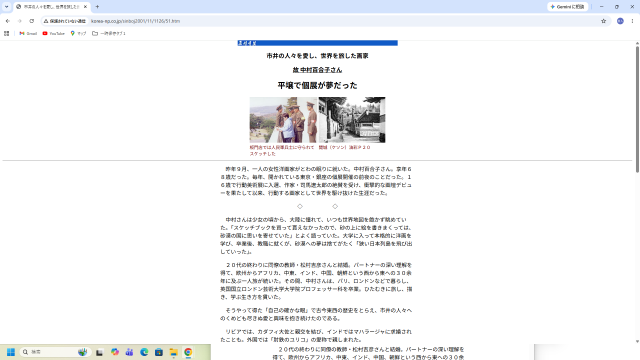Image resolution: width=640 pixels, height=360 pixels.
Task: Click red caption under the soldiers photo
Action: 282,150
